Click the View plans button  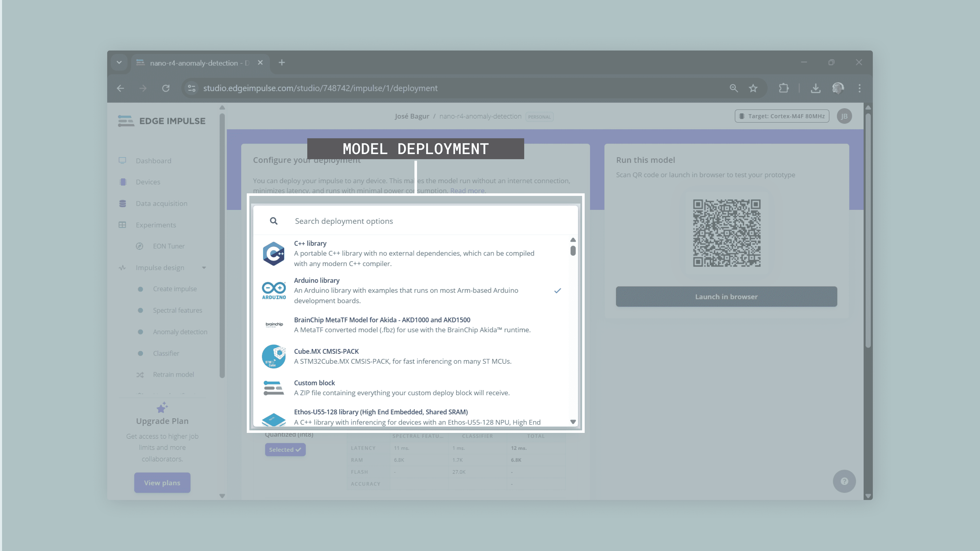click(x=162, y=483)
